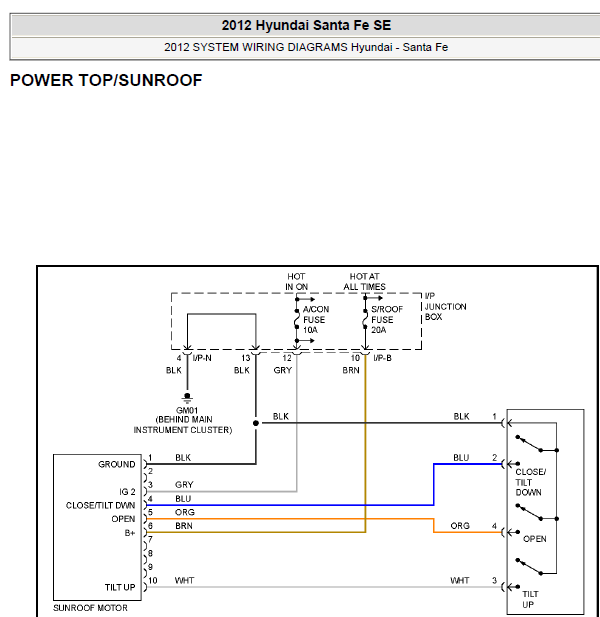Click the 'I/P-N' connector label
The width and height of the screenshot is (600, 617).
click(x=202, y=358)
